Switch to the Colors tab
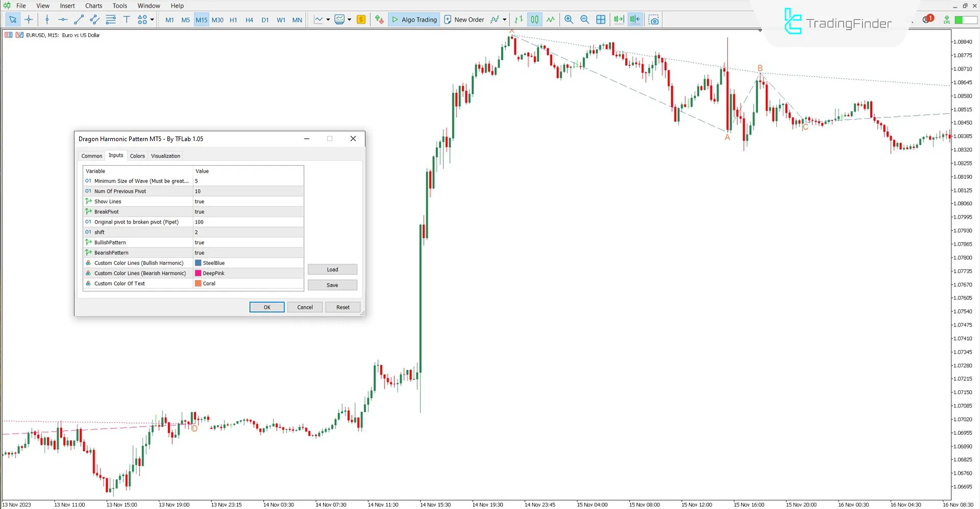The image size is (980, 509). coord(137,156)
